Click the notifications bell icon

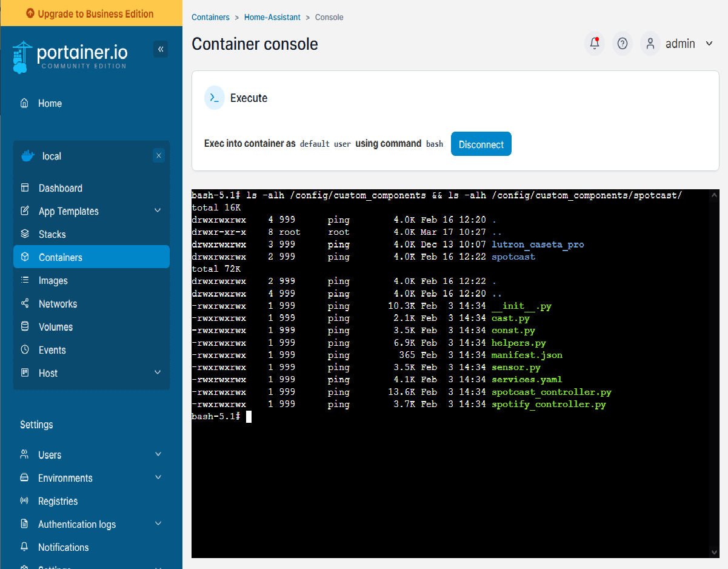(594, 43)
